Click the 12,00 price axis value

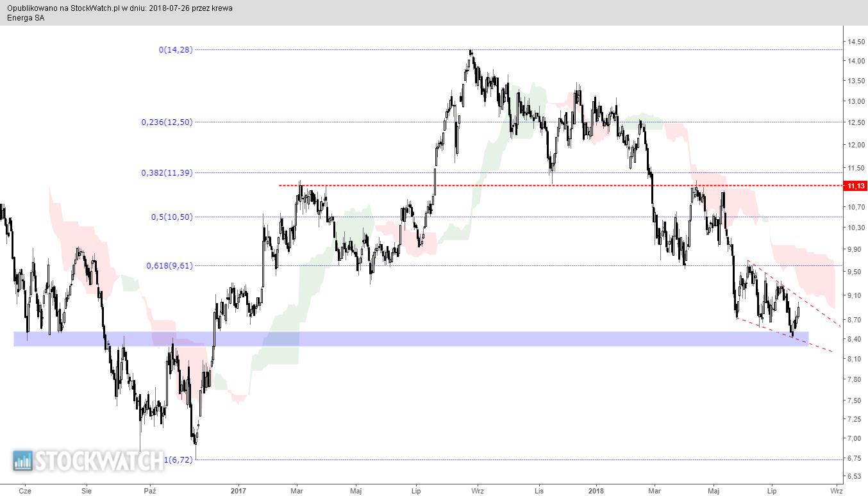(x=856, y=145)
